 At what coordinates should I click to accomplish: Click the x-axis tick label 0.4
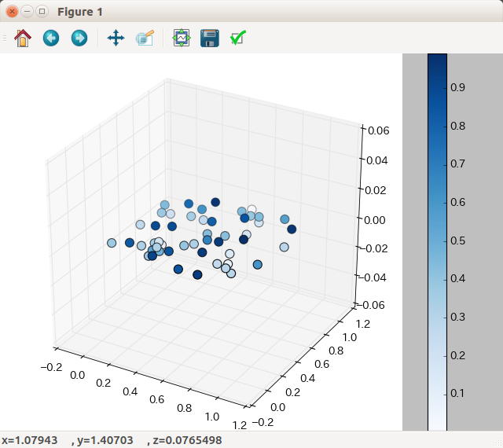click(130, 391)
